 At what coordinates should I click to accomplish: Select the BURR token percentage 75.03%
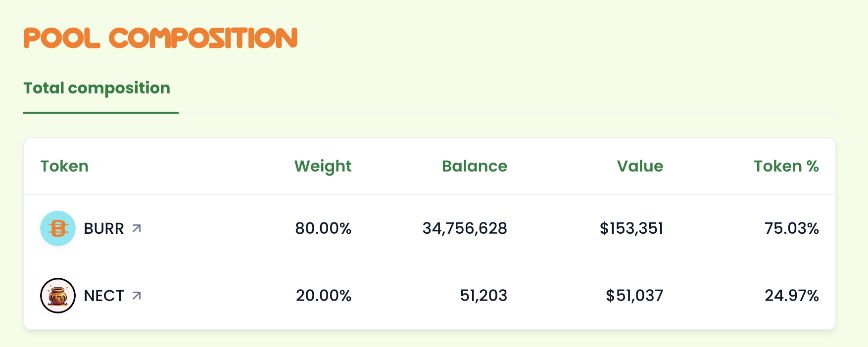(792, 228)
